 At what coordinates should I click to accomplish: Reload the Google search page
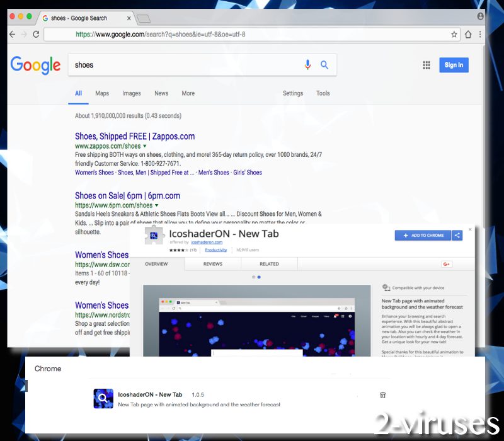point(36,35)
